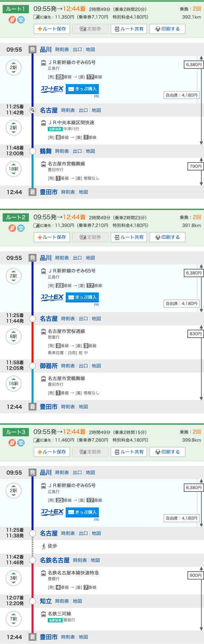Select the ルート3 header label
This screenshot has width=204, height=644.
[16, 432]
